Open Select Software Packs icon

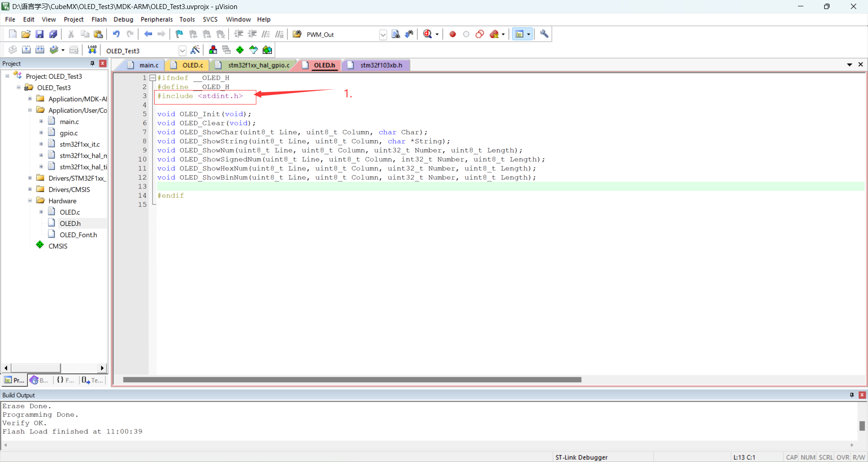254,50
